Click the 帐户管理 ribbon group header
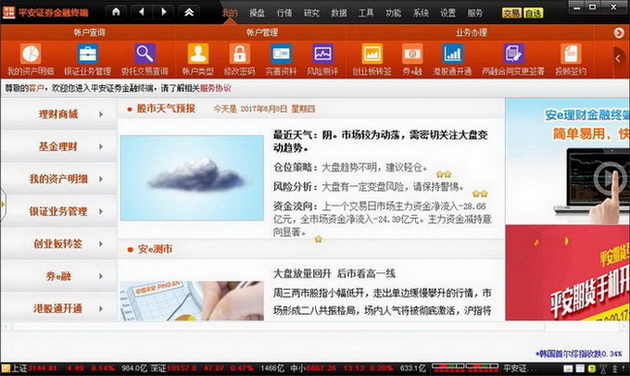Viewport: 630px width, 376px height. pos(262,33)
